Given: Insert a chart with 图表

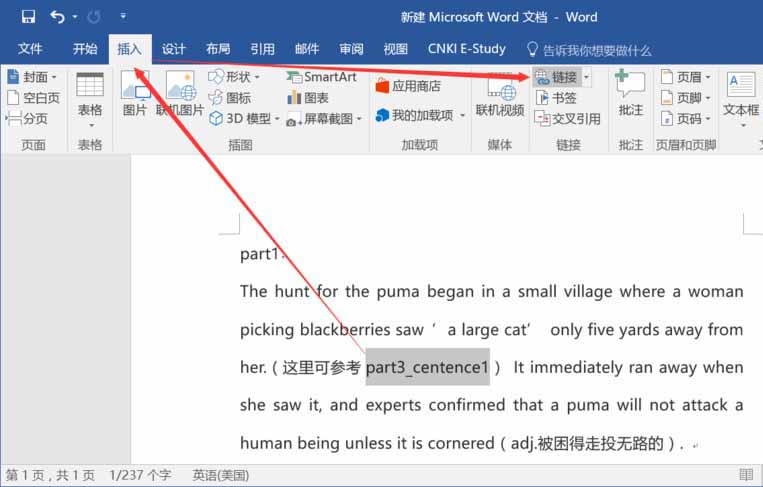Looking at the screenshot, I should point(308,98).
